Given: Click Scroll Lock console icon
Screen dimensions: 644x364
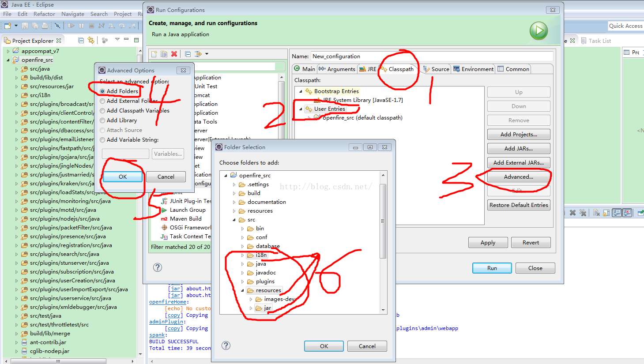Looking at the screenshot, I should point(606,213).
